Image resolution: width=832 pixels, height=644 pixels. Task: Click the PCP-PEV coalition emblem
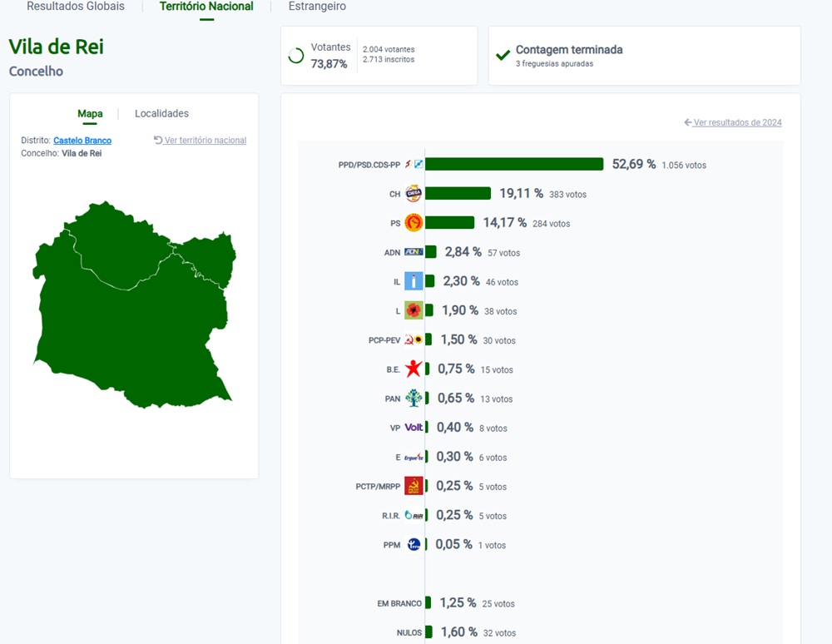(x=413, y=339)
